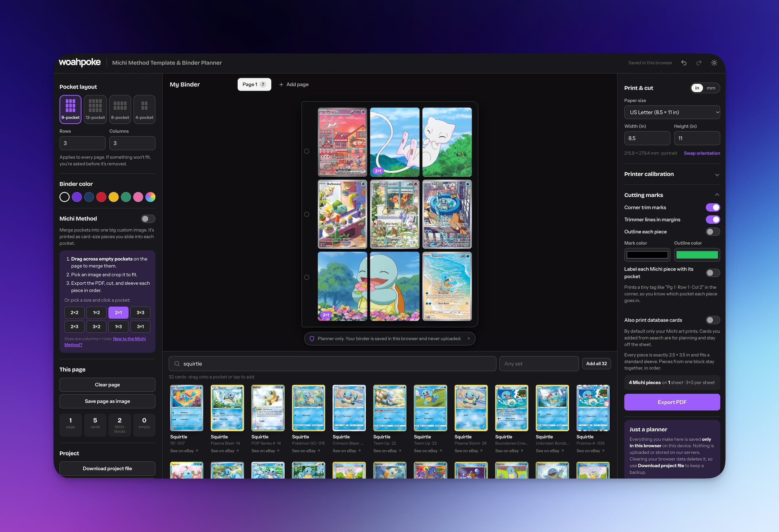The width and height of the screenshot is (779, 532).
Task: Click Swap orientation link
Action: (701, 153)
